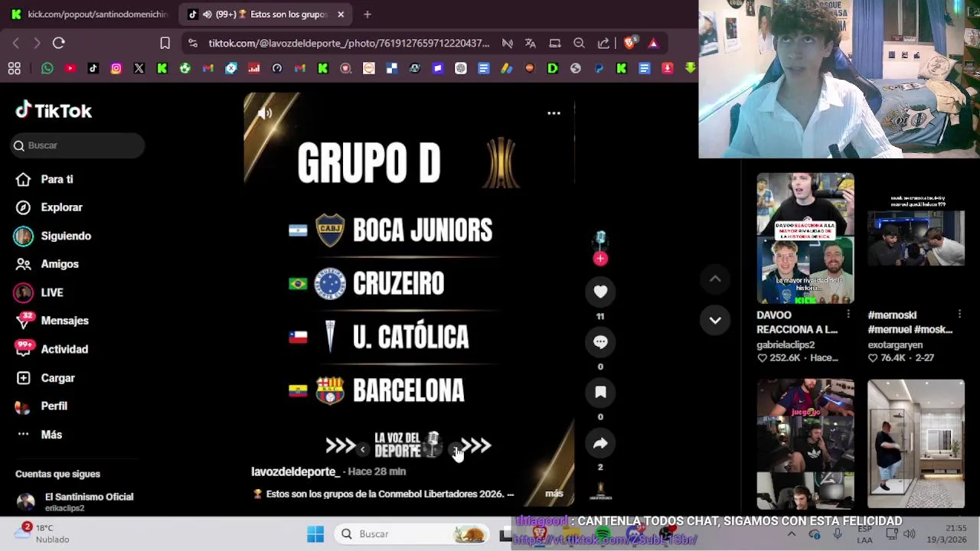Open TikTok bookmark in bookmarks bar

tap(93, 69)
